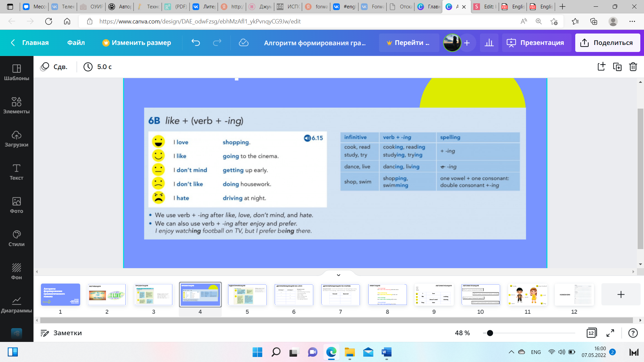
Task: Toggle Заметки notes panel
Action: coord(61,333)
